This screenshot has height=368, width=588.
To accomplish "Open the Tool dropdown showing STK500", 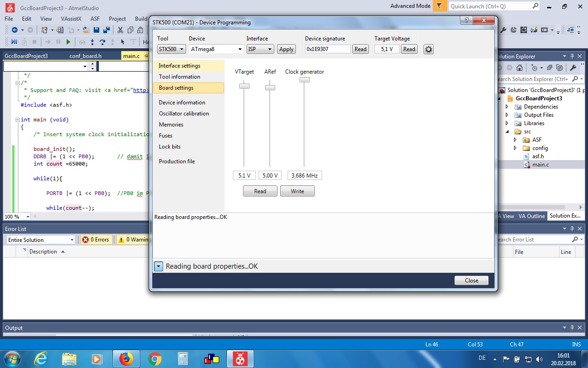I will tap(171, 49).
